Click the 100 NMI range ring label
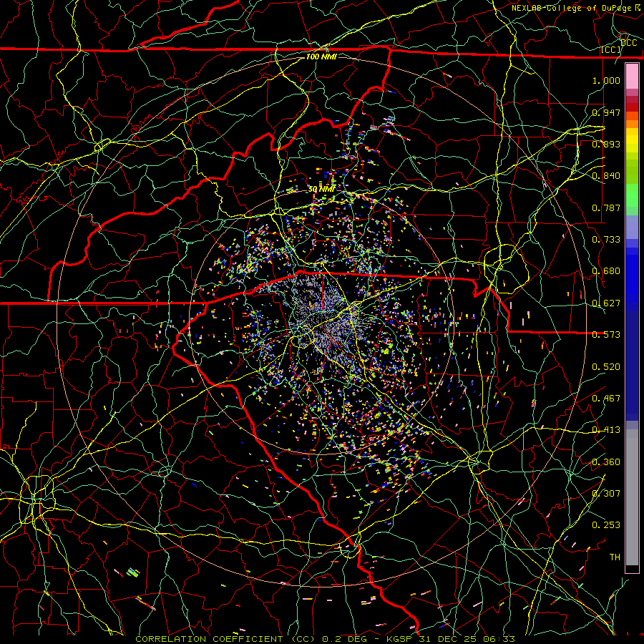Image resolution: width=644 pixels, height=644 pixels. tap(321, 57)
